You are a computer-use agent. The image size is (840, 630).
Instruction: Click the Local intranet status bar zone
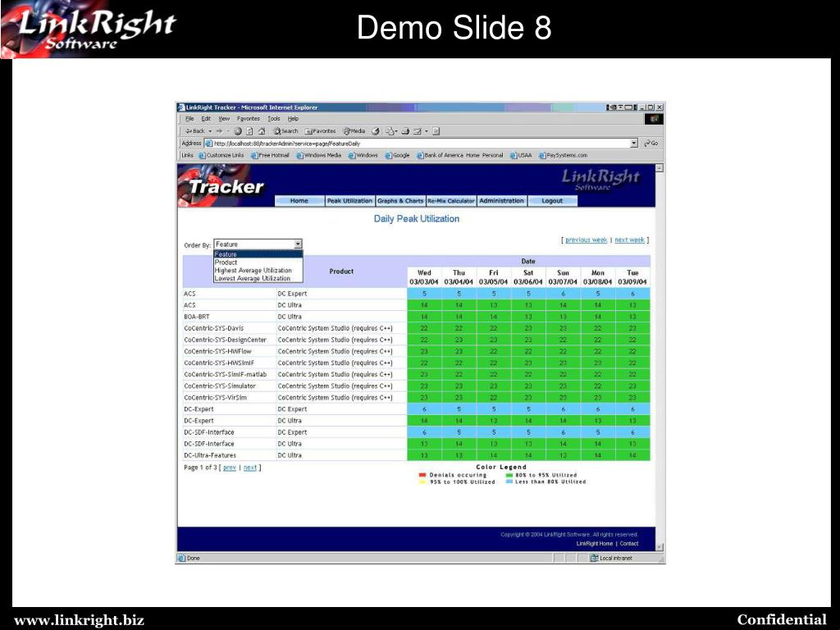click(x=611, y=558)
